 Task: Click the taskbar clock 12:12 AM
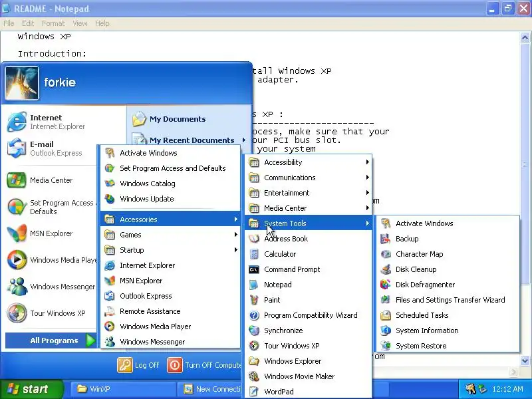tap(507, 389)
